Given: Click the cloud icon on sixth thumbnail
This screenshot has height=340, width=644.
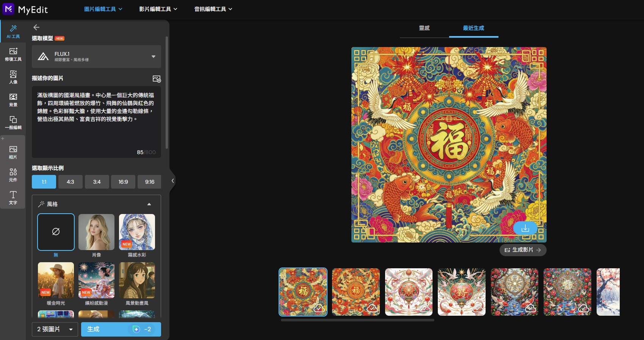Looking at the screenshot, I should [583, 309].
